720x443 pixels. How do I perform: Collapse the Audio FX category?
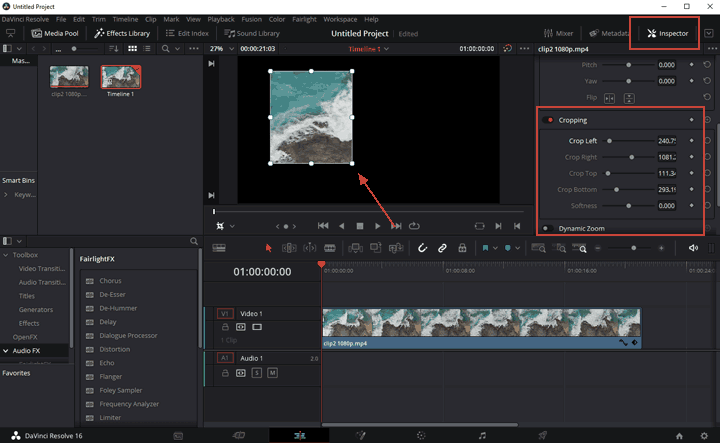coord(6,351)
